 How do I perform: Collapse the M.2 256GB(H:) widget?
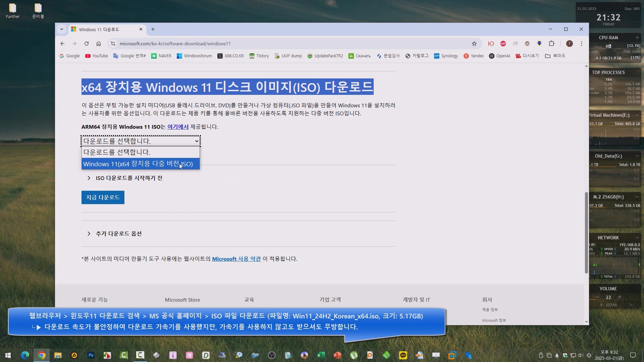(637, 197)
